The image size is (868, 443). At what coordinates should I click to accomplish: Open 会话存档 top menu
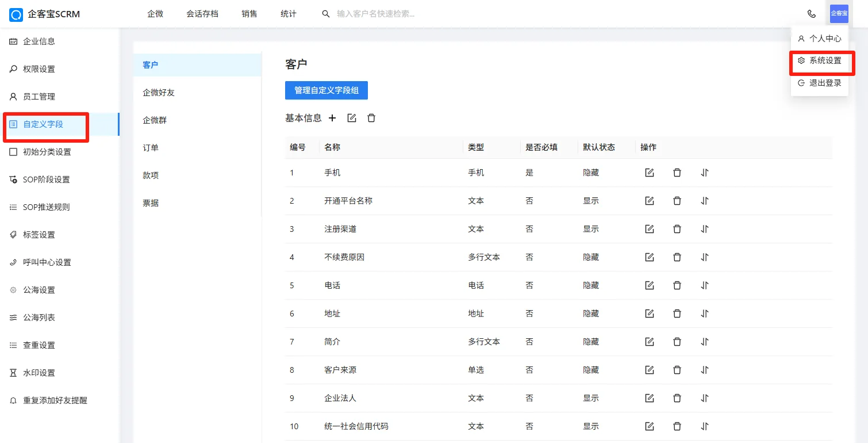pyautogui.click(x=202, y=14)
